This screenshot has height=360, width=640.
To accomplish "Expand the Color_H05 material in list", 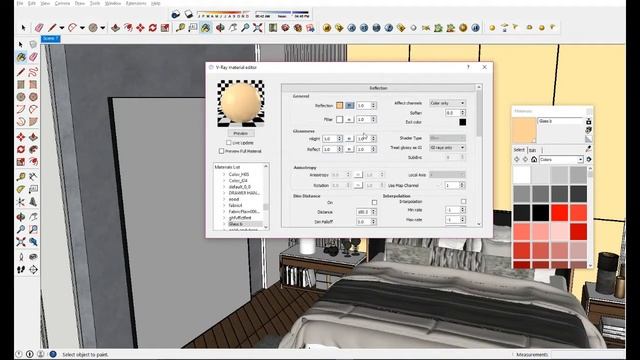I will pos(224,174).
